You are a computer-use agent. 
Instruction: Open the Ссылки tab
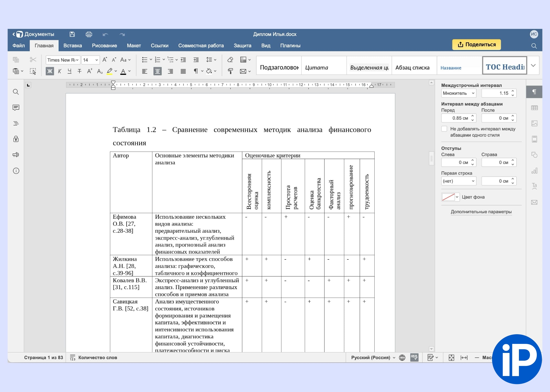pos(159,46)
